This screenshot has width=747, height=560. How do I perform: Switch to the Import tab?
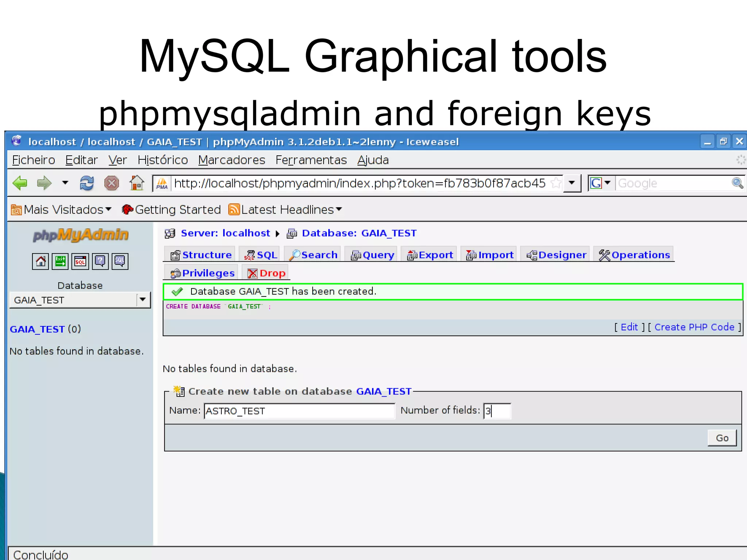click(489, 254)
